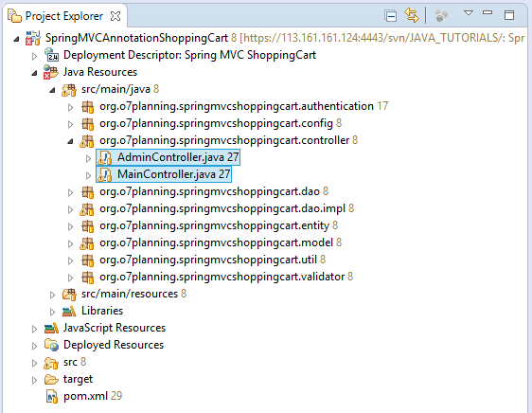Click the Deployed Resources folder icon

(x=51, y=345)
